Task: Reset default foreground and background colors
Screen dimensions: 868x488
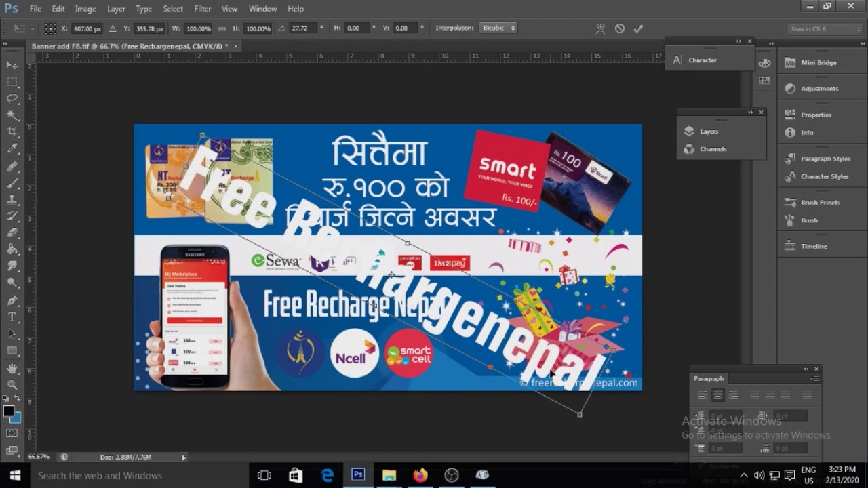Action: coord(6,399)
